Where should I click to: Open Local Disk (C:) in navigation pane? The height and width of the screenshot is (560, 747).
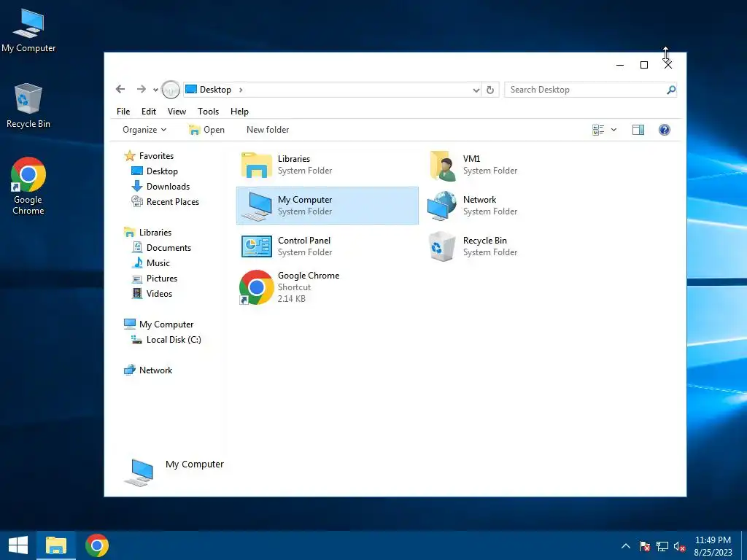[x=174, y=340]
